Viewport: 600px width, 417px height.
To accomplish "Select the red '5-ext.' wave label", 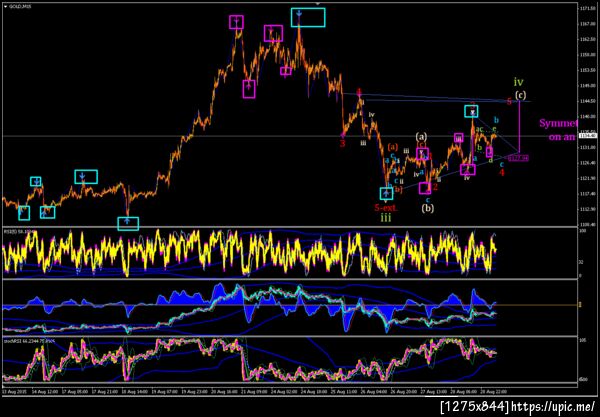I will [386, 208].
